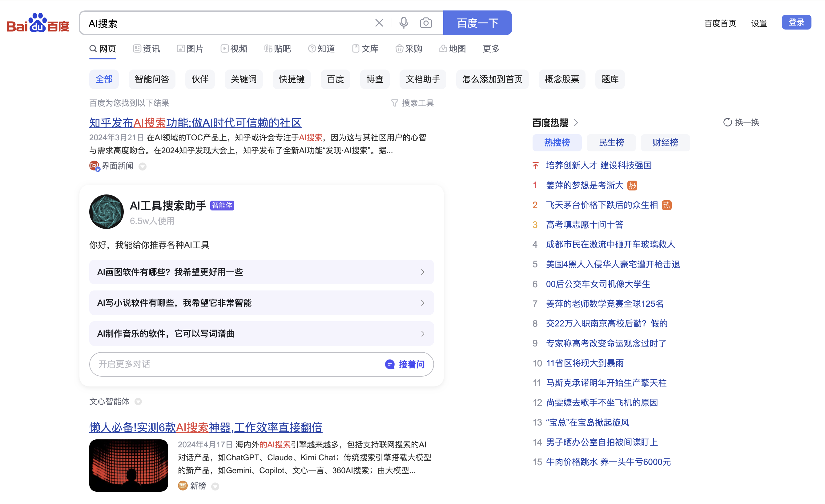Switch to the 文库 tab
825x504 pixels.
365,49
